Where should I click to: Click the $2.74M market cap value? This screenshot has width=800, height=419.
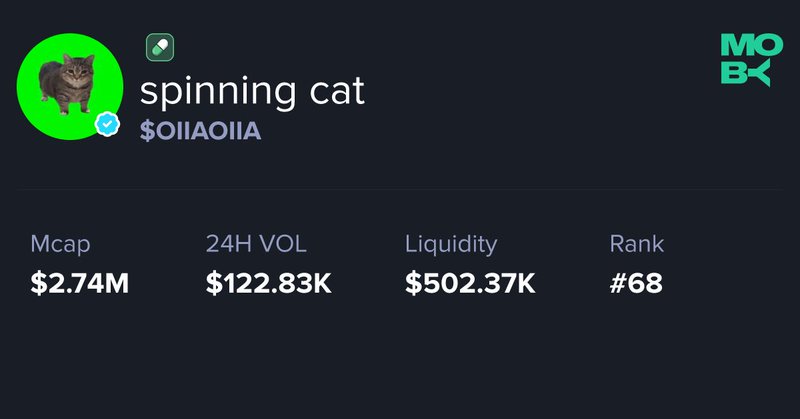(80, 283)
